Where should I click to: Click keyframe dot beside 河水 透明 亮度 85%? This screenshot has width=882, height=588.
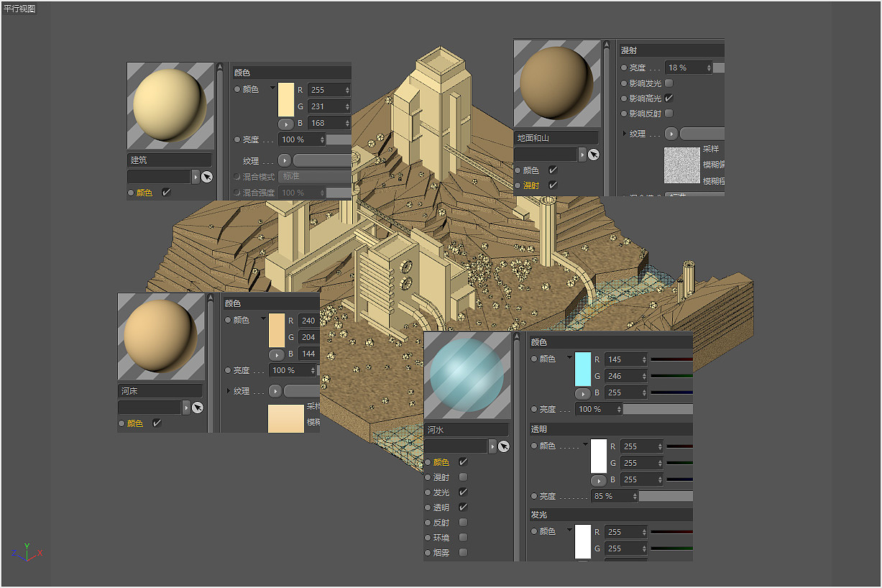pyautogui.click(x=534, y=496)
